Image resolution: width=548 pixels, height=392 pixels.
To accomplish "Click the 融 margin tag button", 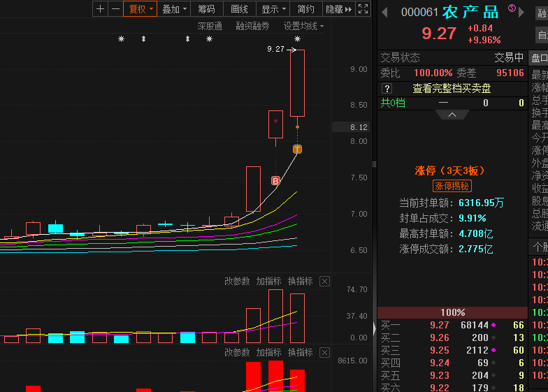I will [x=542, y=14].
